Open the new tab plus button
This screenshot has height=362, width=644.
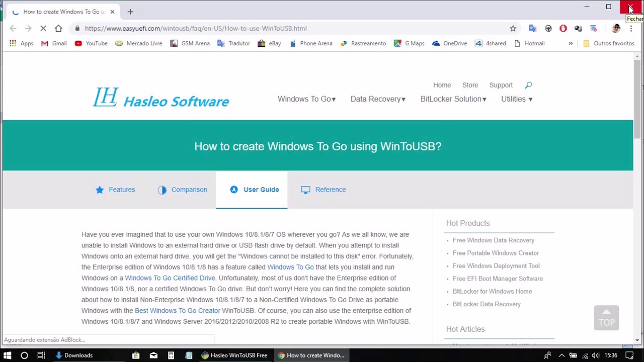click(x=130, y=12)
